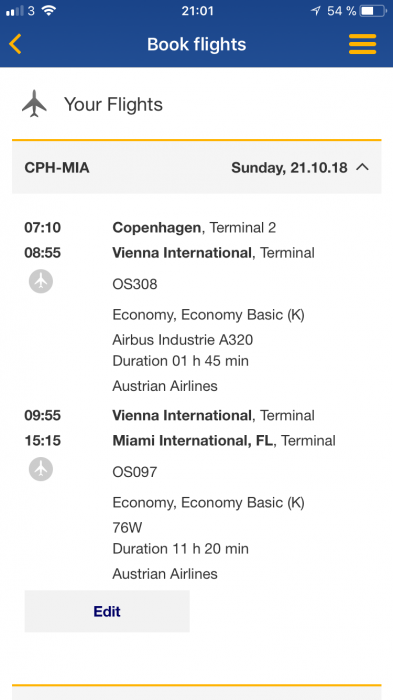Screen dimensions: 393x700
Task: Tap the 76W aircraft code
Action: click(127, 528)
